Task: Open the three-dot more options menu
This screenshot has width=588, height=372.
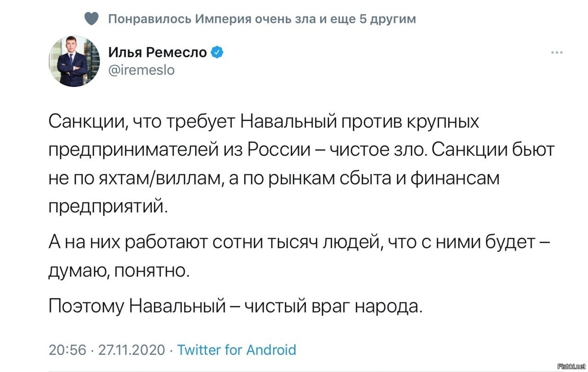Action: pyautogui.click(x=557, y=52)
